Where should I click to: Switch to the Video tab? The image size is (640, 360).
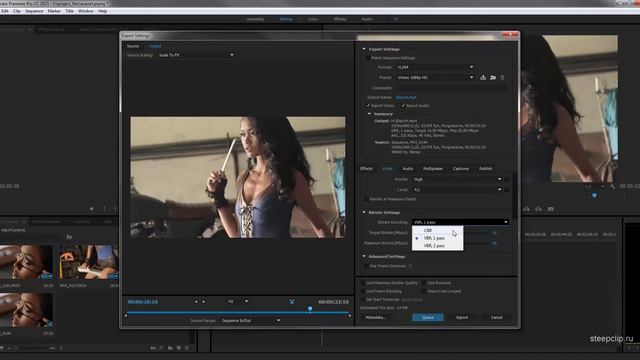tap(387, 169)
